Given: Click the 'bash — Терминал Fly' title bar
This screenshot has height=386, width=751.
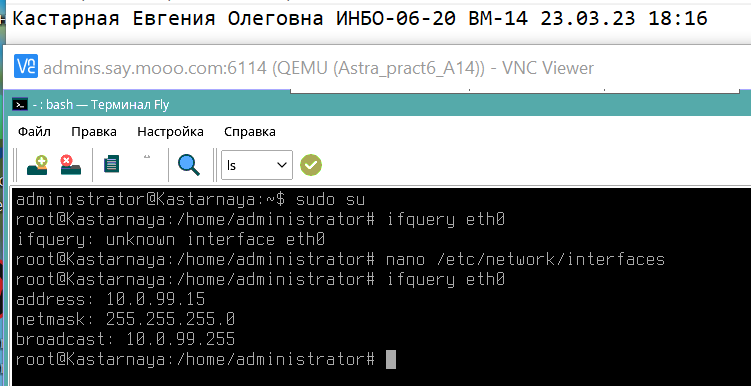Looking at the screenshot, I should click(101, 104).
